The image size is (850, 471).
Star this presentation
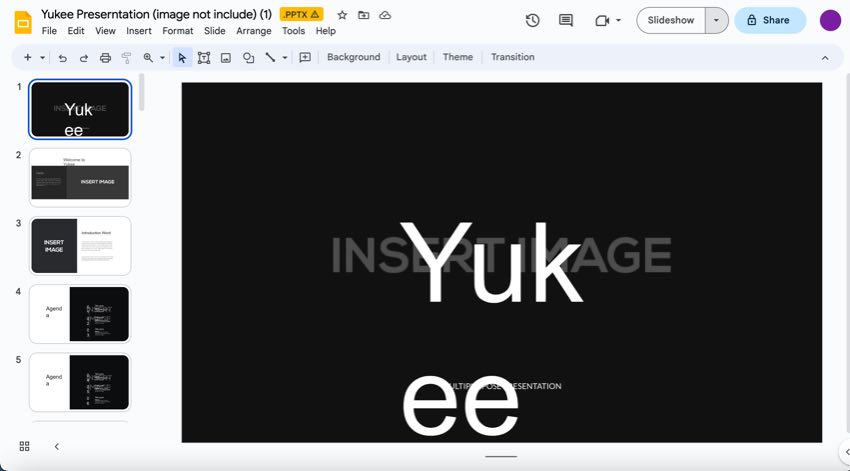pos(342,15)
